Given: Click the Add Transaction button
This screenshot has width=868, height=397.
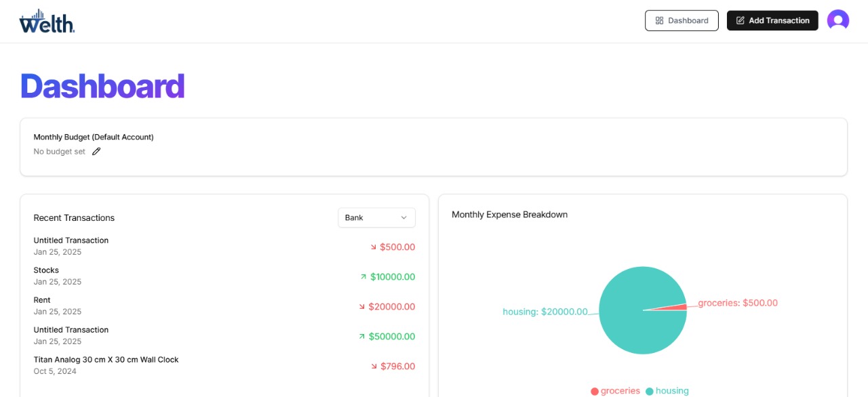Looking at the screenshot, I should tap(772, 20).
